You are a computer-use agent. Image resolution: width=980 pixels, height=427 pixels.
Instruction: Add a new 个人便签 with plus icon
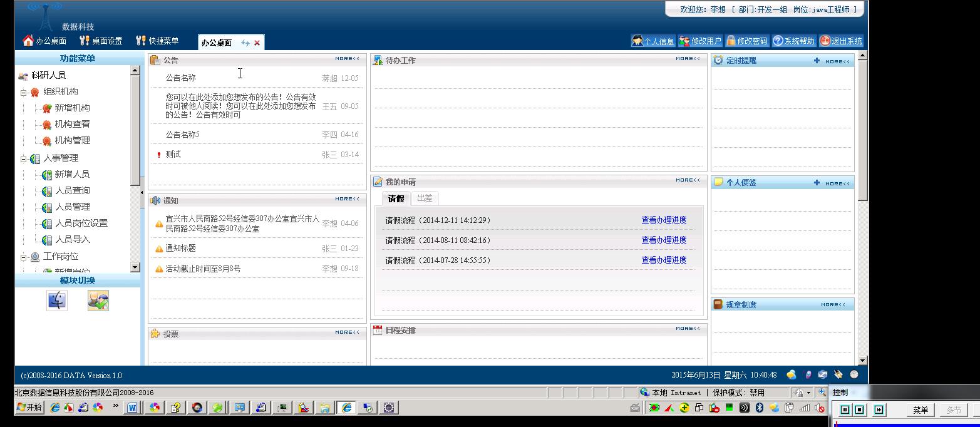[817, 183]
